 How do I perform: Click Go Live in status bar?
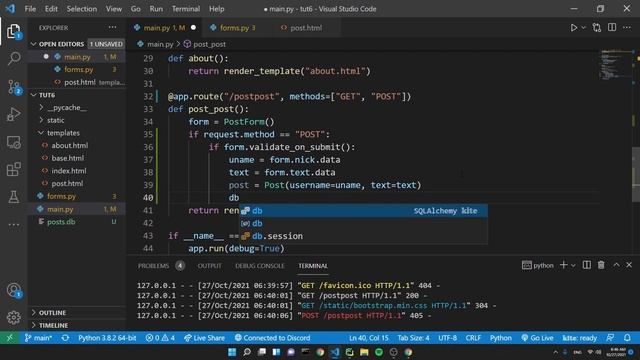(x=537, y=338)
